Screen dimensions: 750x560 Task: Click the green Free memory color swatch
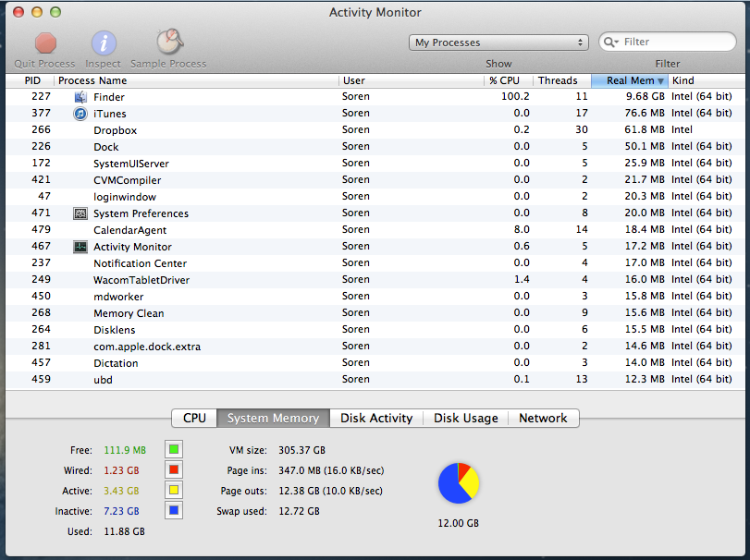tap(174, 449)
